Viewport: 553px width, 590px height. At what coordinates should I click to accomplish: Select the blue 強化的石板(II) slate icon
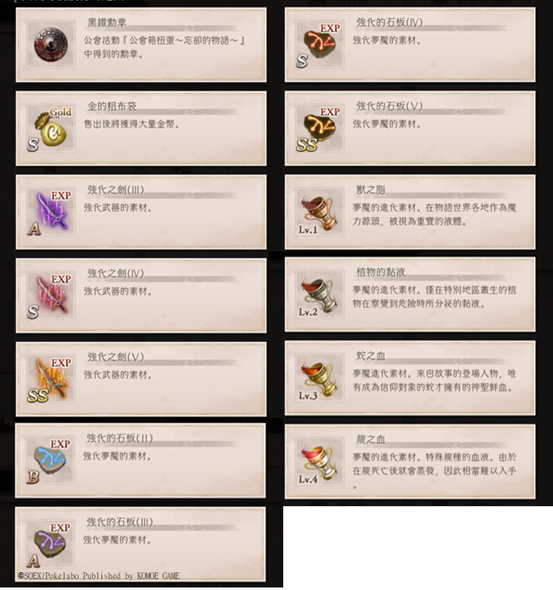50,460
